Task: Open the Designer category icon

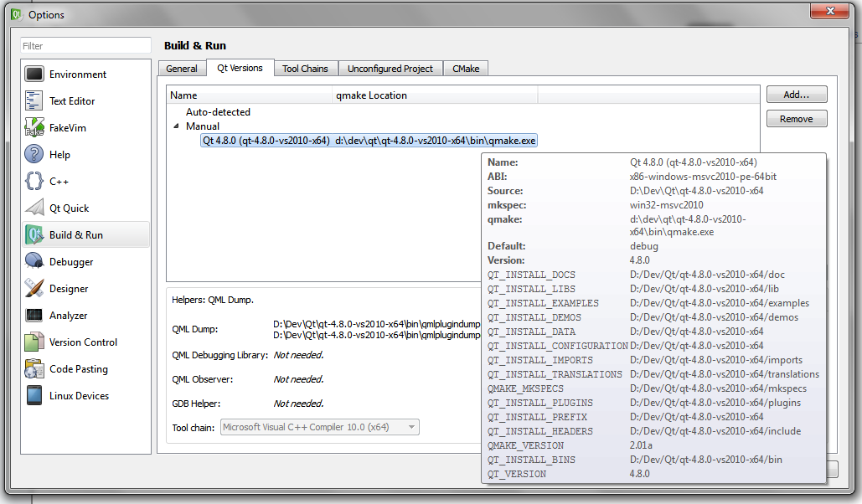Action: click(34, 289)
